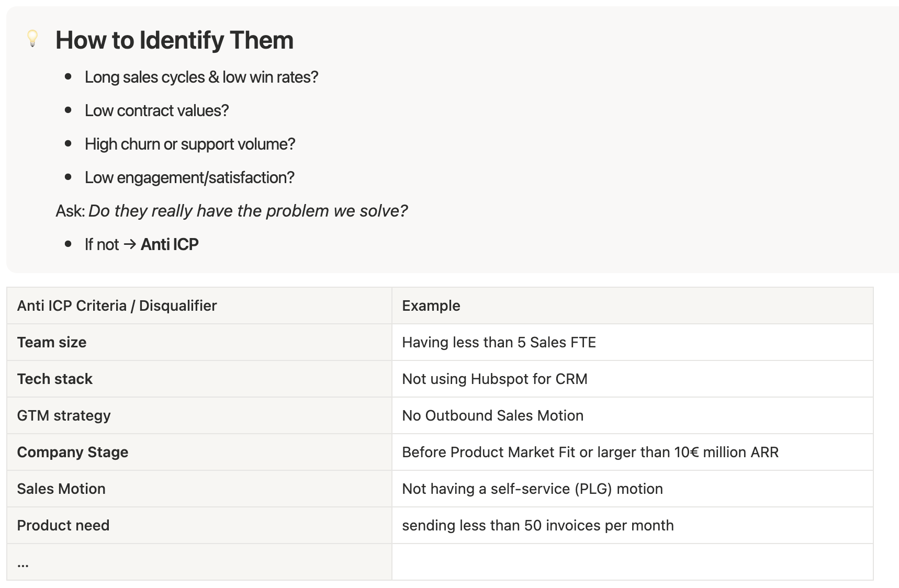Image resolution: width=899 pixels, height=588 pixels.
Task: Click the "Example" column header cell
Action: tap(431, 306)
